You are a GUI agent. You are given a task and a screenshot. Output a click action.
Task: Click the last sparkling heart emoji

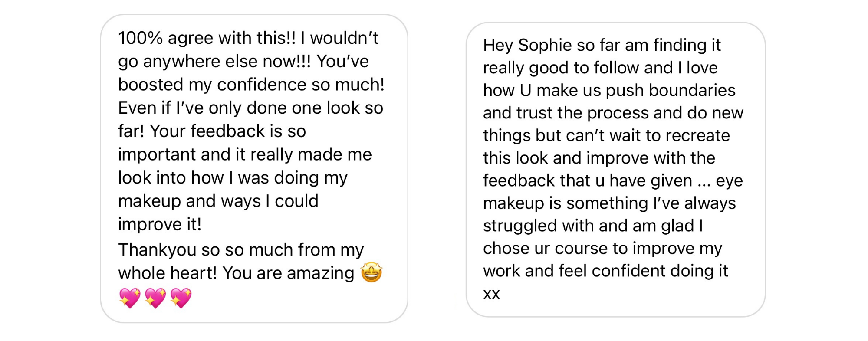coord(181,298)
